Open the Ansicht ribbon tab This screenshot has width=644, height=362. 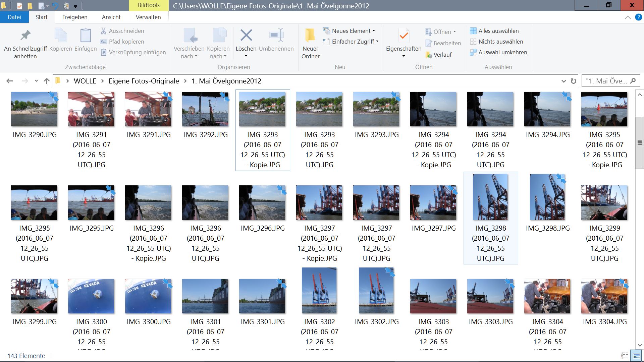pos(111,17)
